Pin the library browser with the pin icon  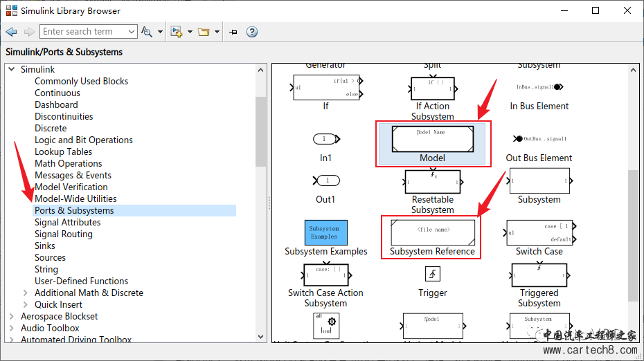(233, 32)
